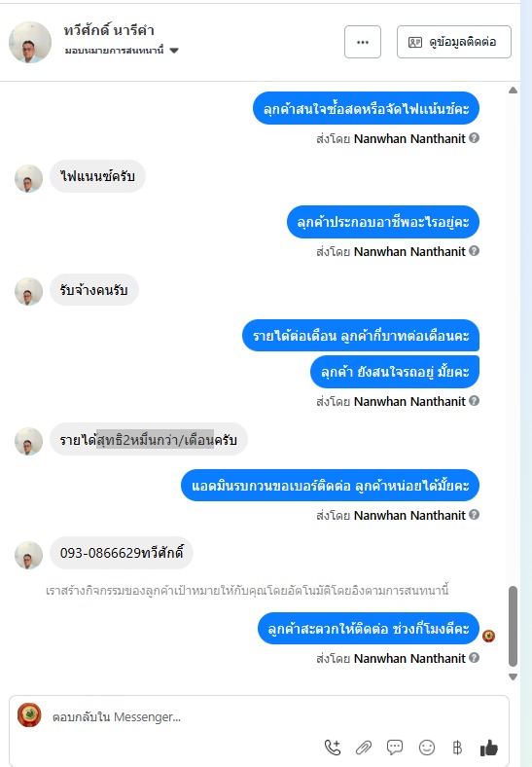This screenshot has width=532, height=767.
Task: Open saved replies speech bubble icon
Action: 395,747
